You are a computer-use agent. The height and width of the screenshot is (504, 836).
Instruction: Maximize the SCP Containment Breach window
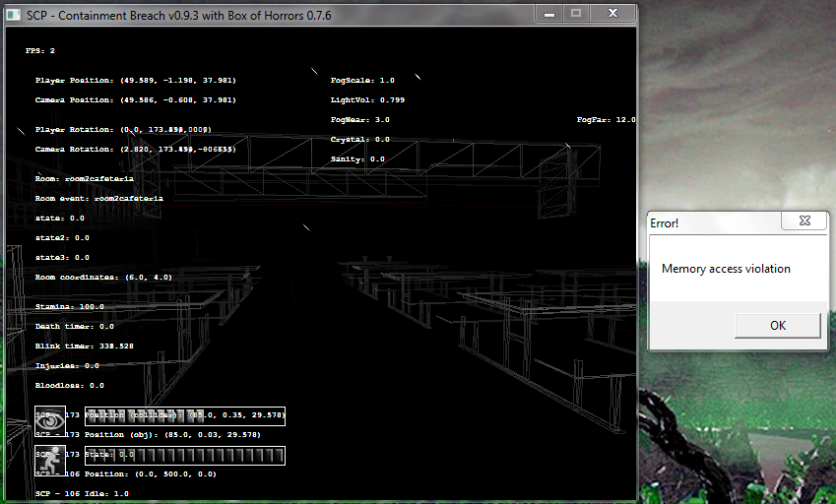pos(576,14)
